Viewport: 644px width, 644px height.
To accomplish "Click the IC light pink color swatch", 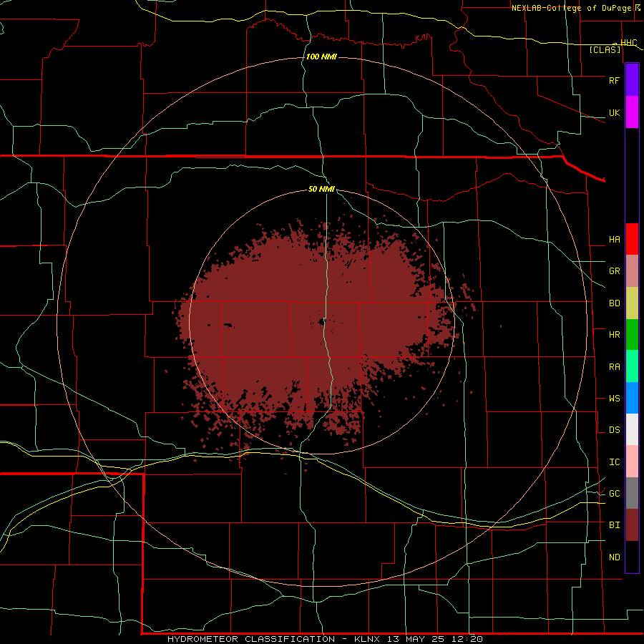I will click(x=632, y=462).
